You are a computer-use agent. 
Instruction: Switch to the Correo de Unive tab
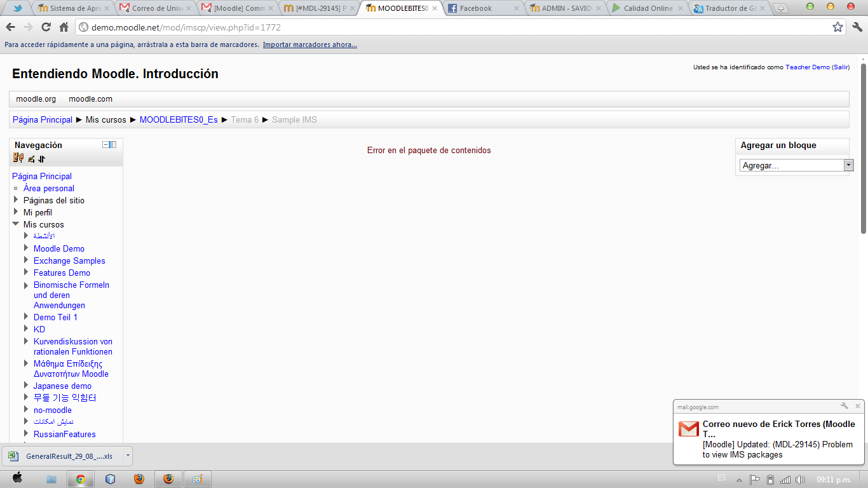(155, 8)
